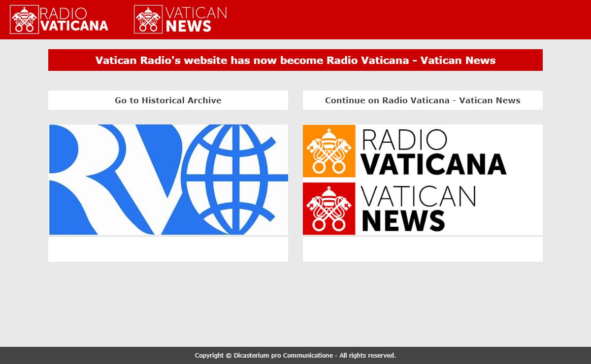Click black RADIO VATICANA text in right panel
Viewport: 591px width, 364px height.
click(433, 152)
